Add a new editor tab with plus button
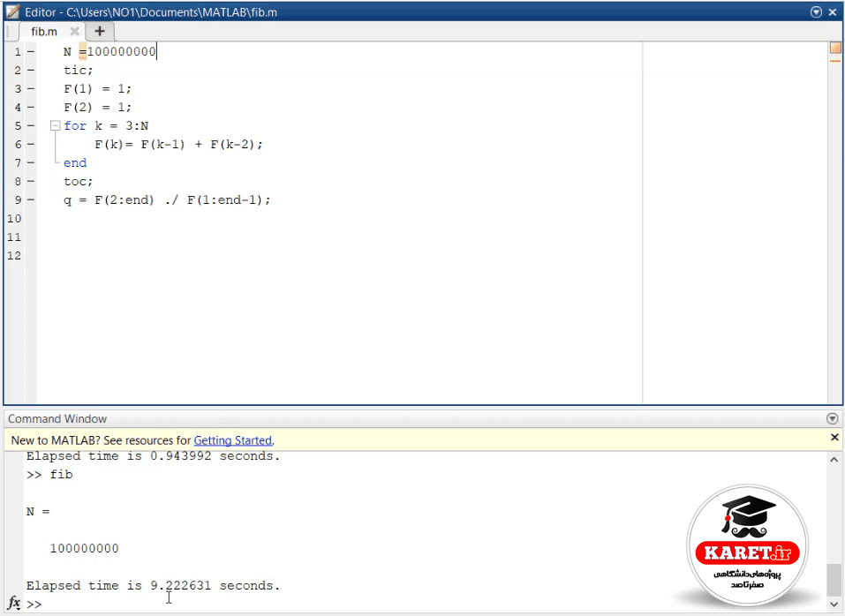Image resolution: width=845 pixels, height=616 pixels. coord(100,31)
